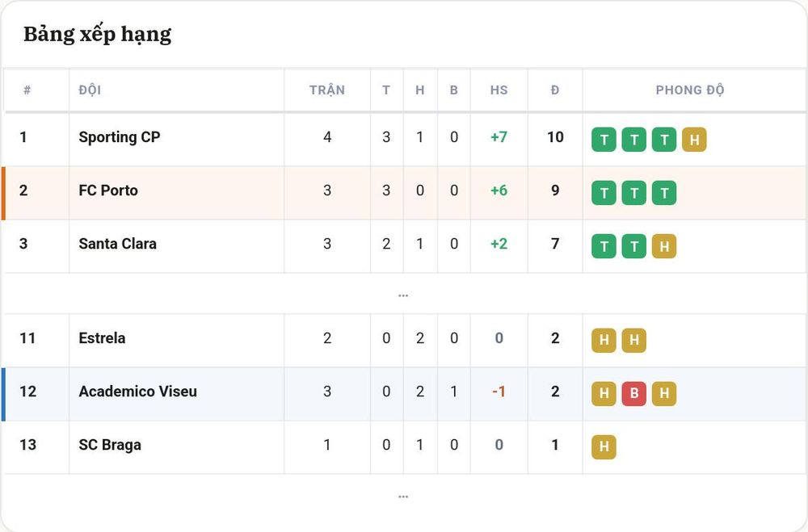Click the PHONG ĐỘ column header
Viewport: 808px width, 532px height.
click(690, 90)
